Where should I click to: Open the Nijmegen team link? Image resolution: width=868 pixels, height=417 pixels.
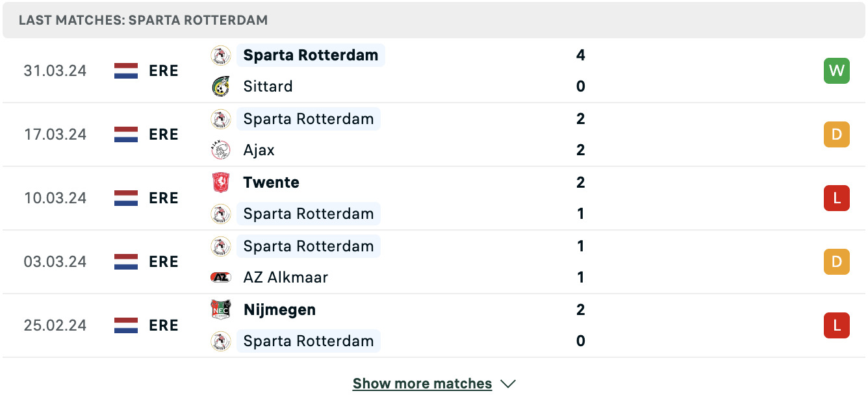coord(280,310)
